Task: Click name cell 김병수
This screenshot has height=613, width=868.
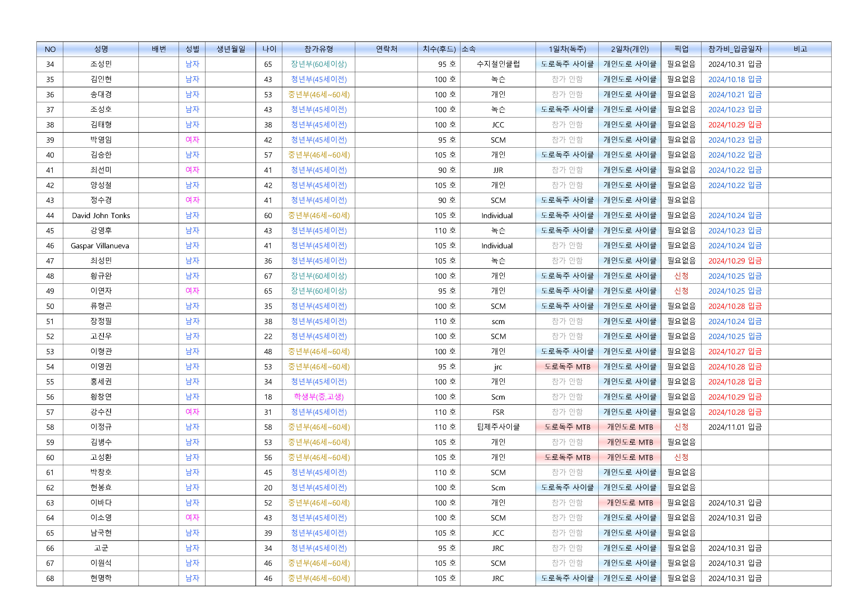Action: point(101,442)
